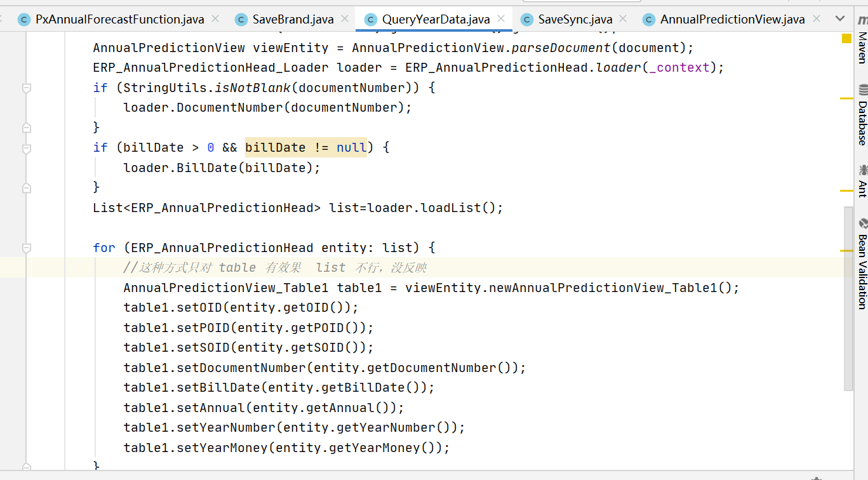868x480 pixels.
Task: Collapse the isNotBlank if block
Action: 27,88
